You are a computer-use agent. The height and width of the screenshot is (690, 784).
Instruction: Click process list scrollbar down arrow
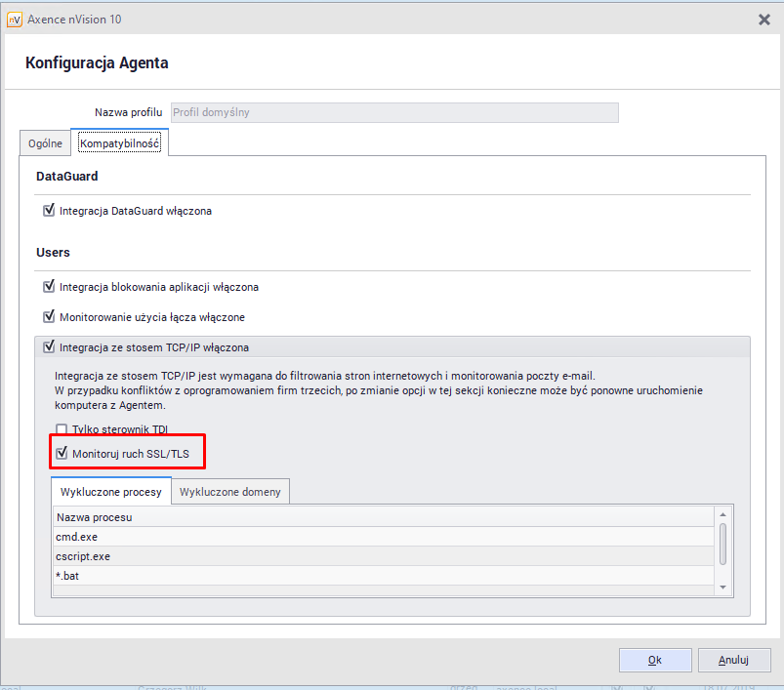pos(722,587)
